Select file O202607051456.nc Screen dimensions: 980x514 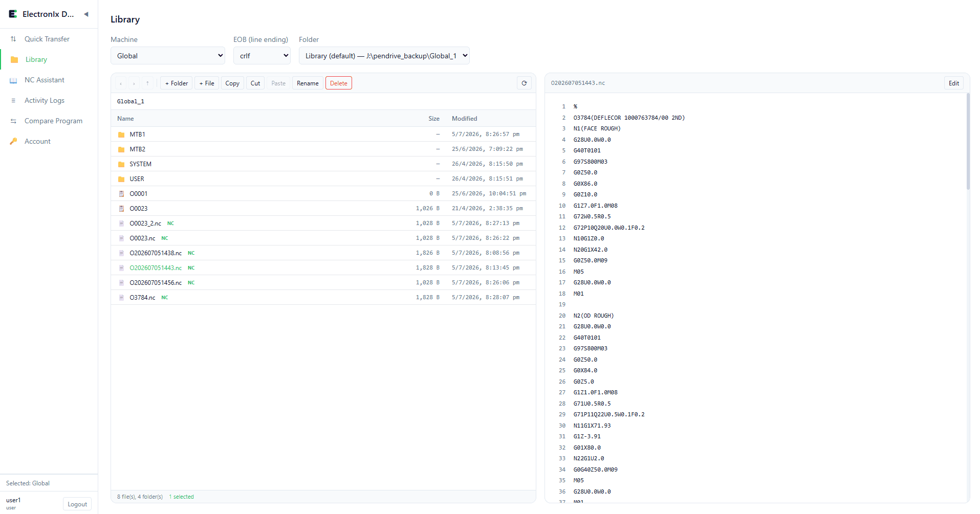[x=323, y=282]
